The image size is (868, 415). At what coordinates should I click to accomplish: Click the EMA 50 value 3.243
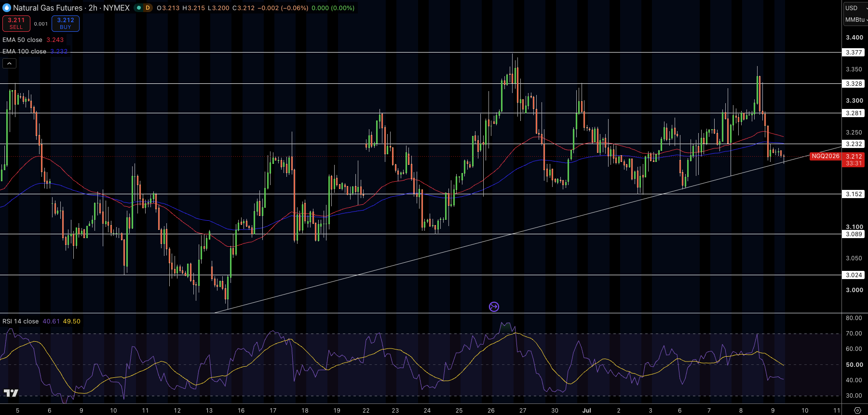click(x=55, y=40)
